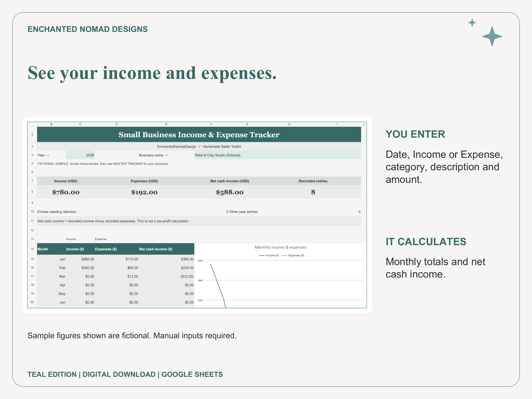Select the Apr month cell
Image resolution: width=532 pixels, height=399 pixels.
(x=51, y=285)
